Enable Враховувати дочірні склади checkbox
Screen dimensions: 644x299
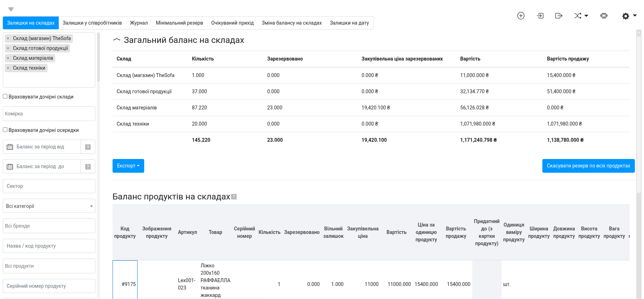click(5, 96)
